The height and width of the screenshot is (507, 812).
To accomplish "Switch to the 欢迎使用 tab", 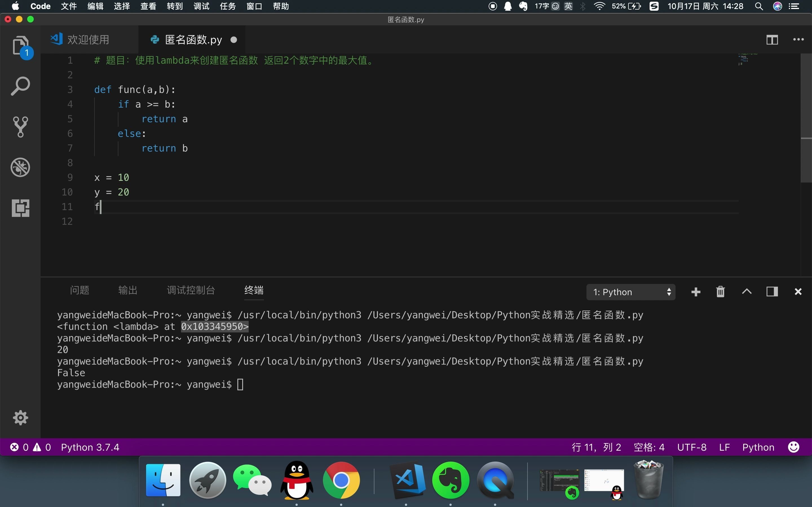I will tap(88, 40).
